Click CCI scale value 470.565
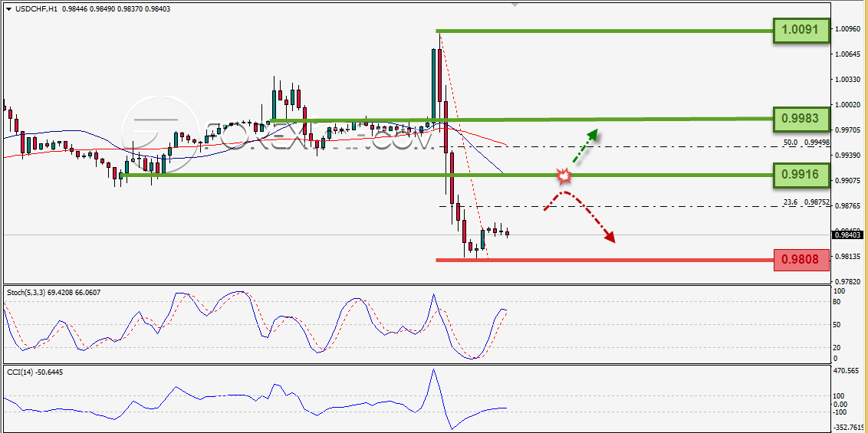 pos(847,370)
